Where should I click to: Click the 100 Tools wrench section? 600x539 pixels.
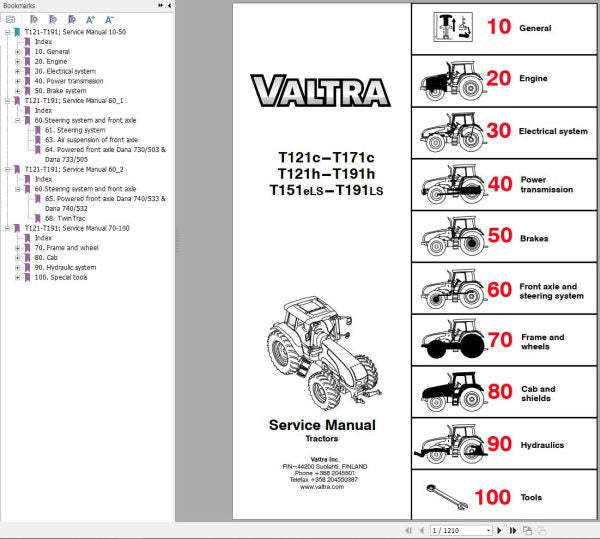[505, 496]
